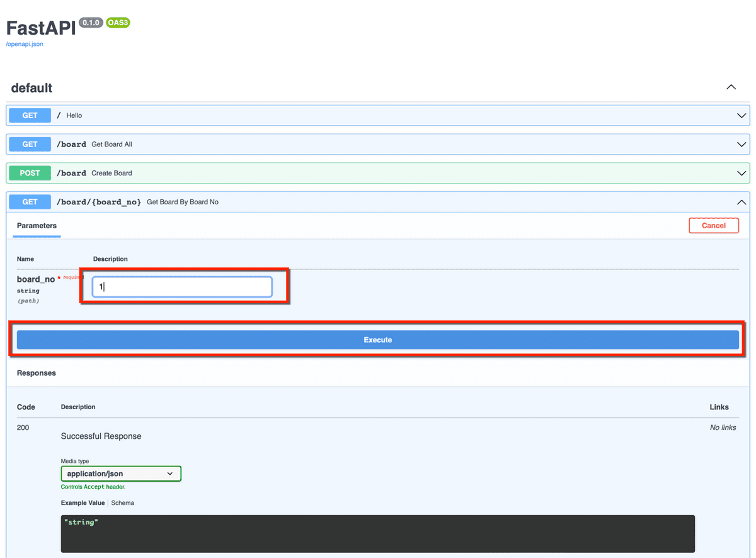Image resolution: width=756 pixels, height=558 pixels.
Task: Click the 0.1.0 version badge
Action: [91, 23]
